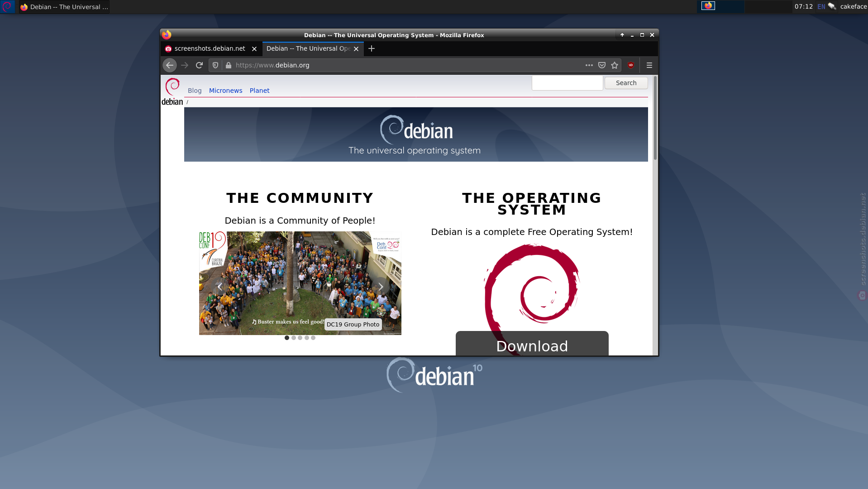Viewport: 868px width, 489px height.
Task: Select the fifth carousel dot indicator
Action: click(x=313, y=338)
